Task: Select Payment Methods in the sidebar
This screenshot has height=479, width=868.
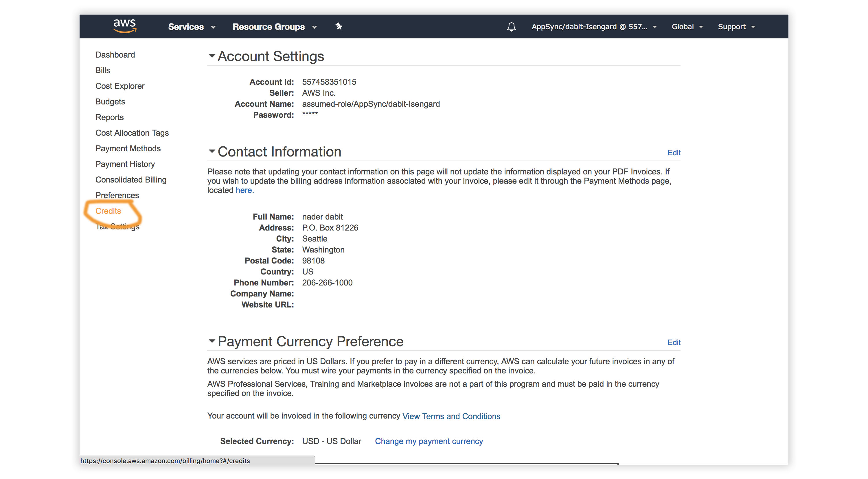Action: point(128,149)
